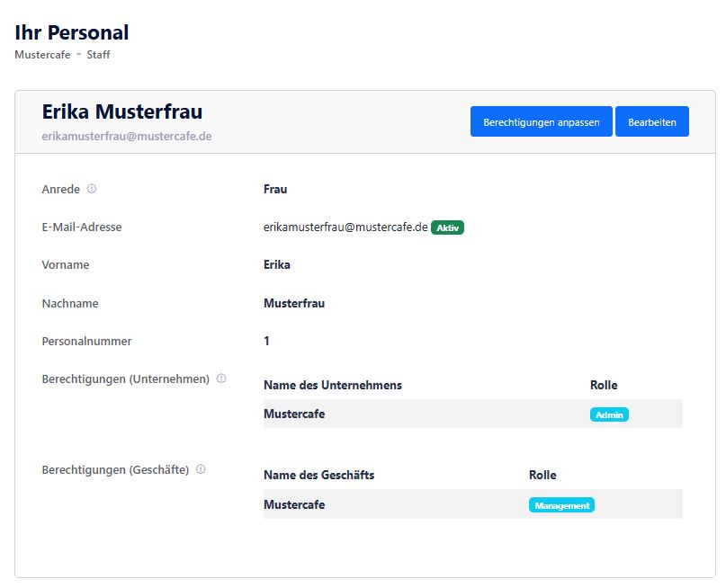Click the info icon next to Anrede
The width and height of the screenshot is (726, 588).
tap(92, 190)
